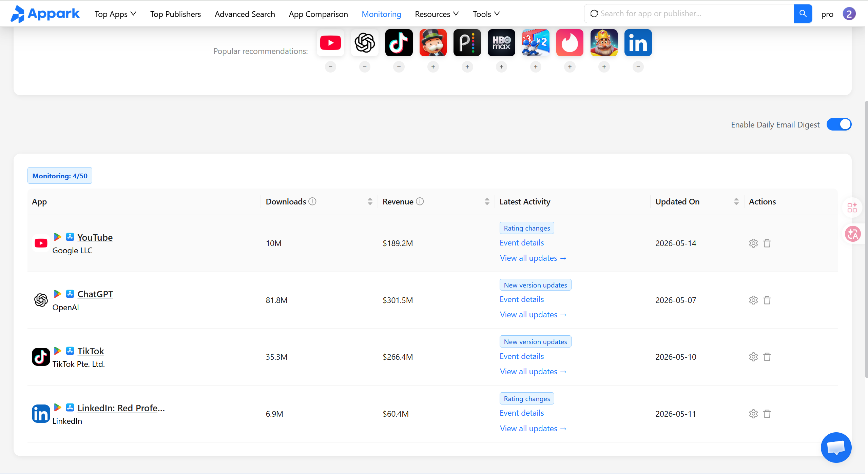This screenshot has width=868, height=474.
Task: Click Royal Match king icon in recommendations
Action: tap(604, 43)
